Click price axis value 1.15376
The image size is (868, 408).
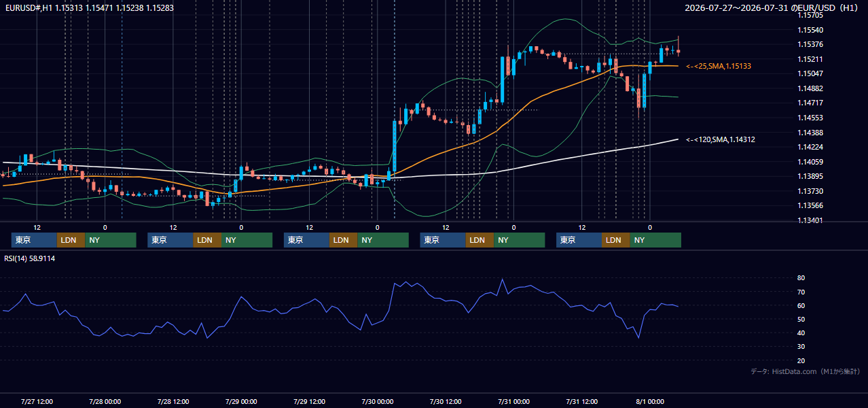[x=810, y=44]
